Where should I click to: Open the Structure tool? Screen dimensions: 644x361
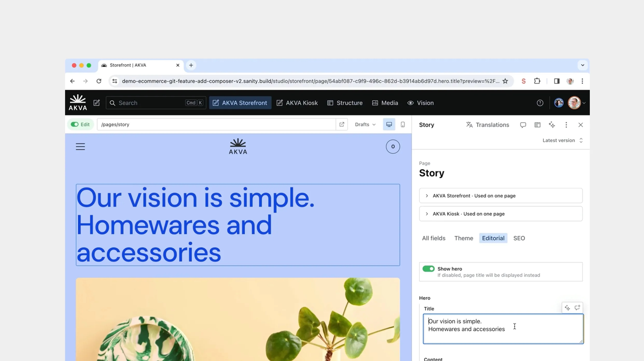(345, 103)
